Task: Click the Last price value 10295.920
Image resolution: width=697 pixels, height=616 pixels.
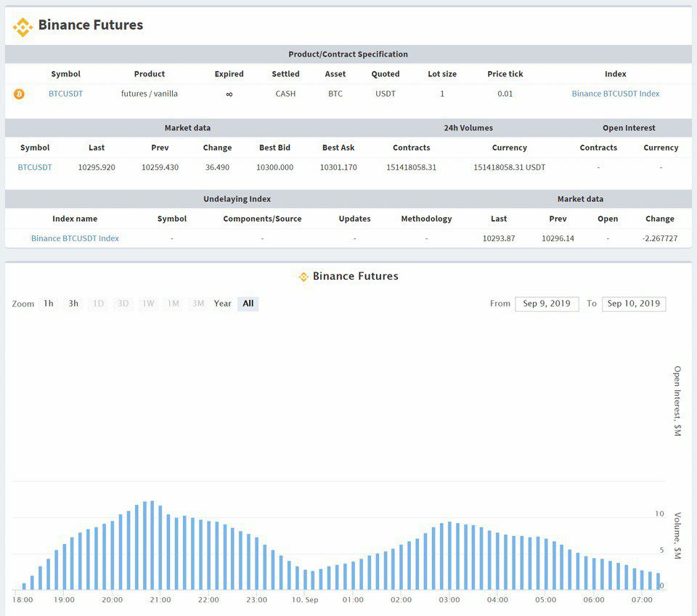Action: [x=97, y=167]
